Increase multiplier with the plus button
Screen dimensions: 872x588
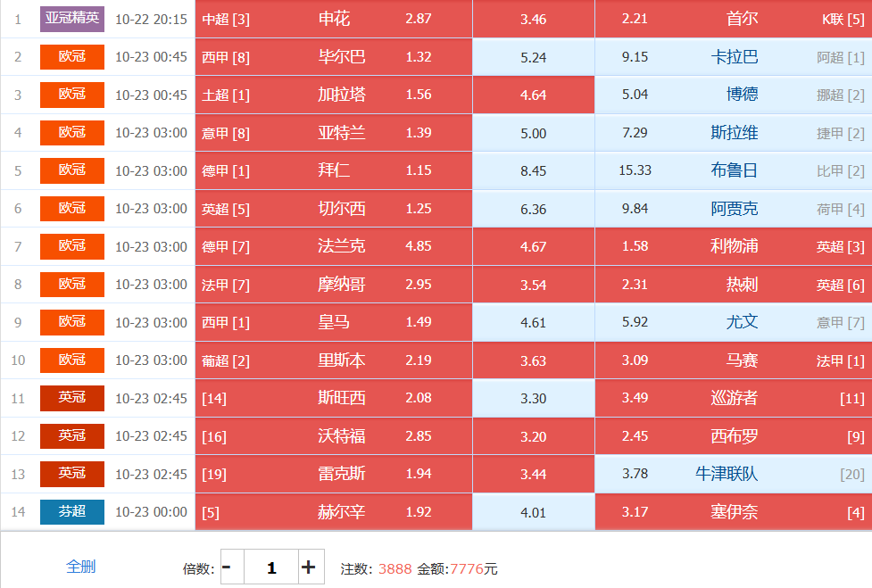tap(310, 567)
